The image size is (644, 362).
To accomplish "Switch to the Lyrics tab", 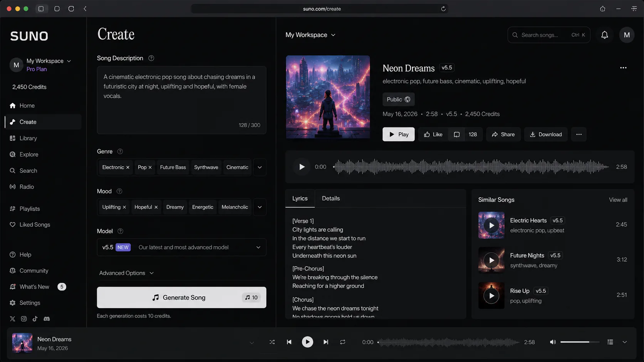I will [x=300, y=199].
